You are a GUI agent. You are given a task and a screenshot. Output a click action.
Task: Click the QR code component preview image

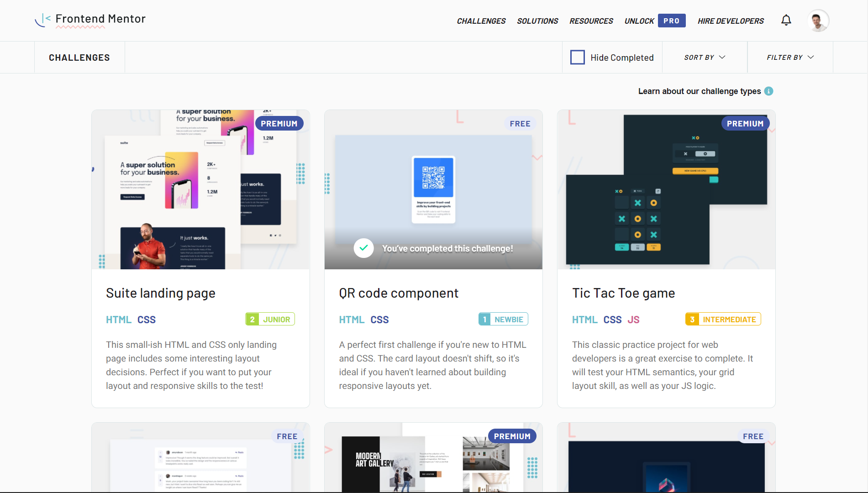coord(433,189)
